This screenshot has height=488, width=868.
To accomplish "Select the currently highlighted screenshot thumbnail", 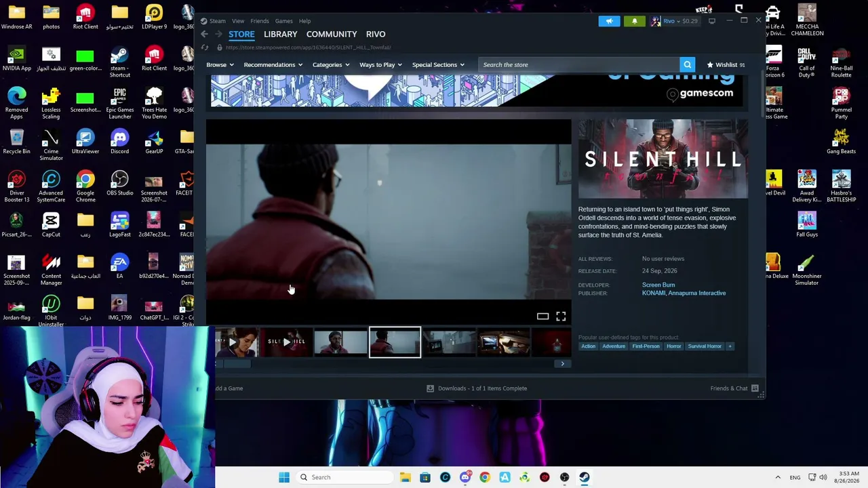I will tap(395, 342).
